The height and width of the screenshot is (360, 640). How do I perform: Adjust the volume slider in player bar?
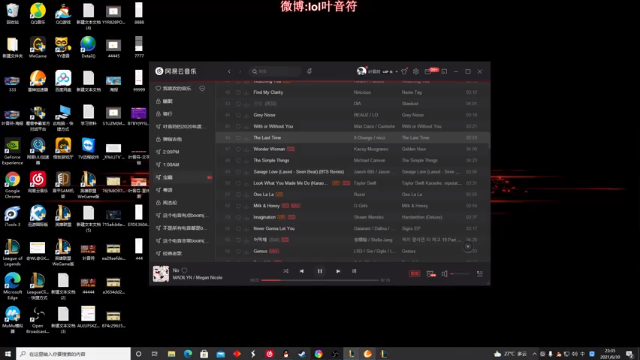[460, 274]
